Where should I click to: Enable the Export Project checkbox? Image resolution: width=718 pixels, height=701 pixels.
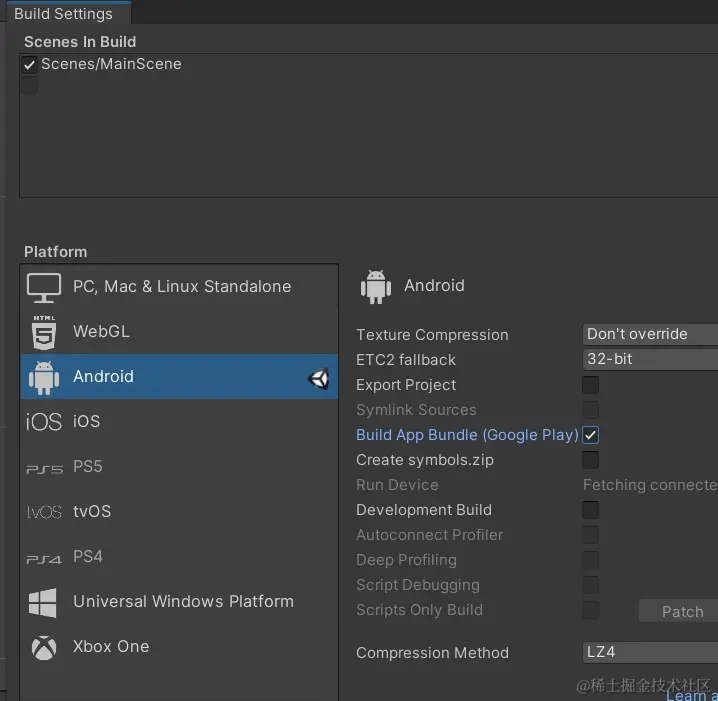coord(590,385)
